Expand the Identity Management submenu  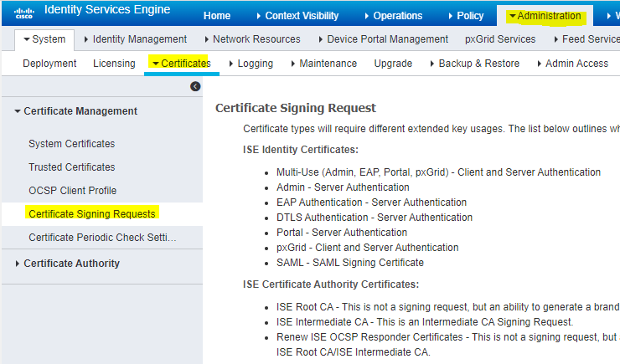136,39
